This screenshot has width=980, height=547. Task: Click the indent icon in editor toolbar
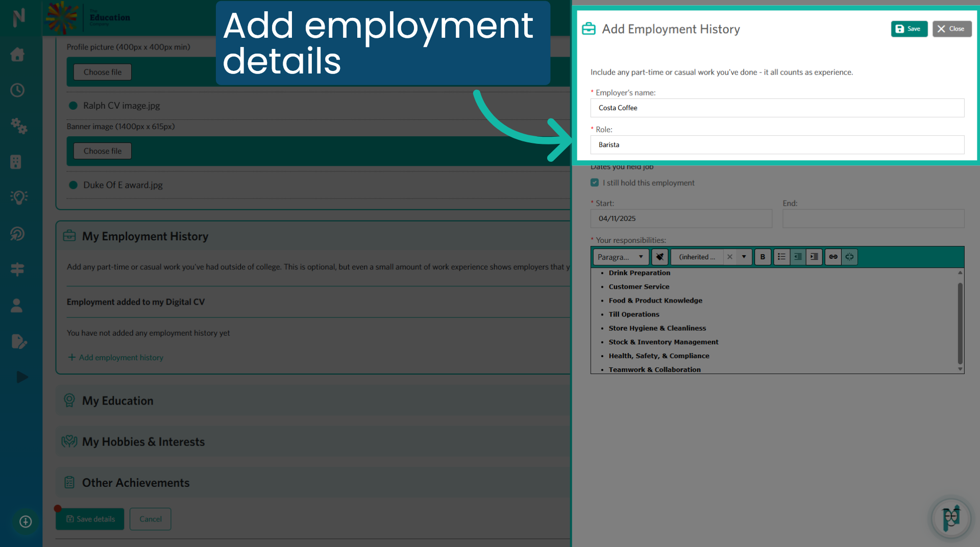point(814,257)
